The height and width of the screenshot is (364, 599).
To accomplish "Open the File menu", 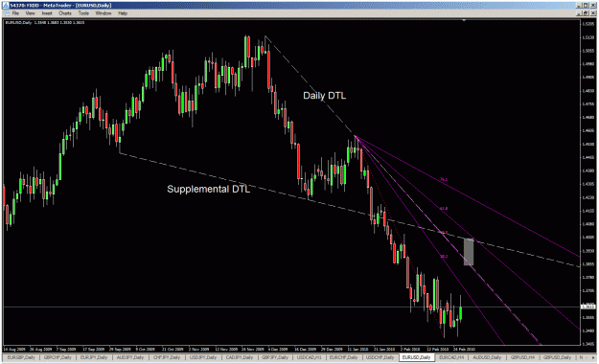I will point(15,13).
